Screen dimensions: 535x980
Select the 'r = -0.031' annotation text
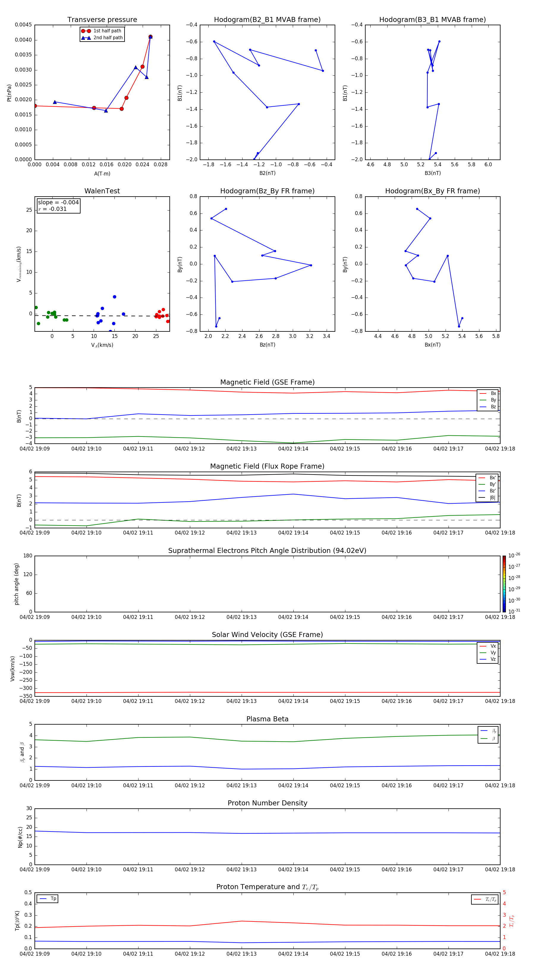53,209
